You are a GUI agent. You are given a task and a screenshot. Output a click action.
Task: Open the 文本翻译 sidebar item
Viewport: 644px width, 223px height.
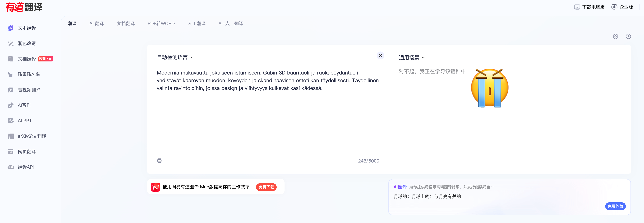point(27,28)
